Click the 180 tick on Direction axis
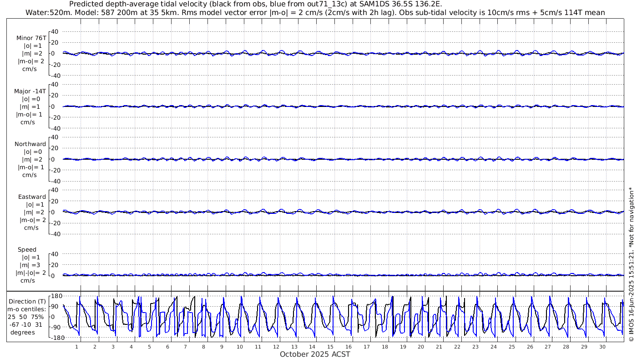The height and width of the screenshot is (364, 637). click(x=56, y=296)
